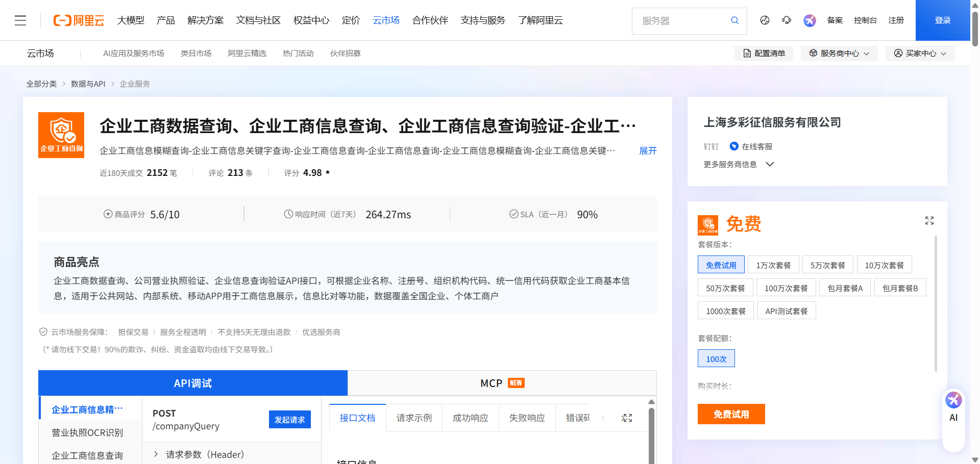980x464 pixels.
Task: Select the API测试套餐 package option
Action: click(x=786, y=311)
